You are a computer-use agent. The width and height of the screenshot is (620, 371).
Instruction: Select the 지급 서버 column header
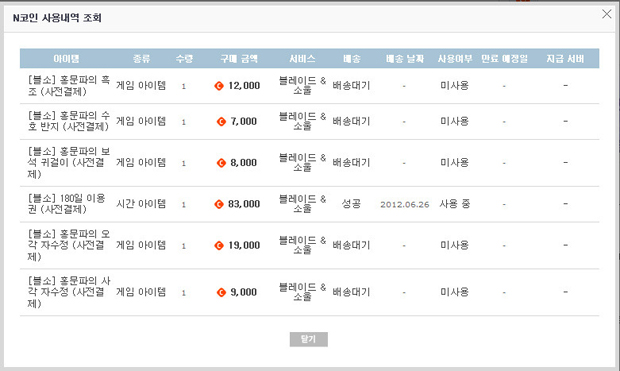(x=565, y=59)
